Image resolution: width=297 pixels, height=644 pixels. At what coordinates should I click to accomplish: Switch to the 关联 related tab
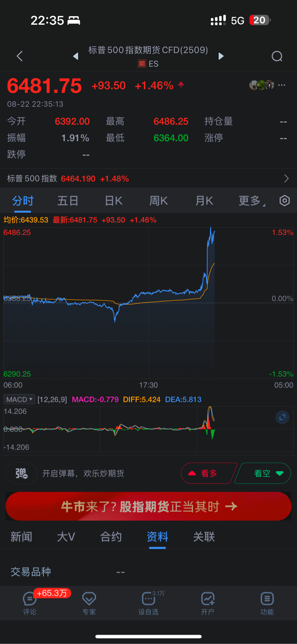click(x=204, y=537)
